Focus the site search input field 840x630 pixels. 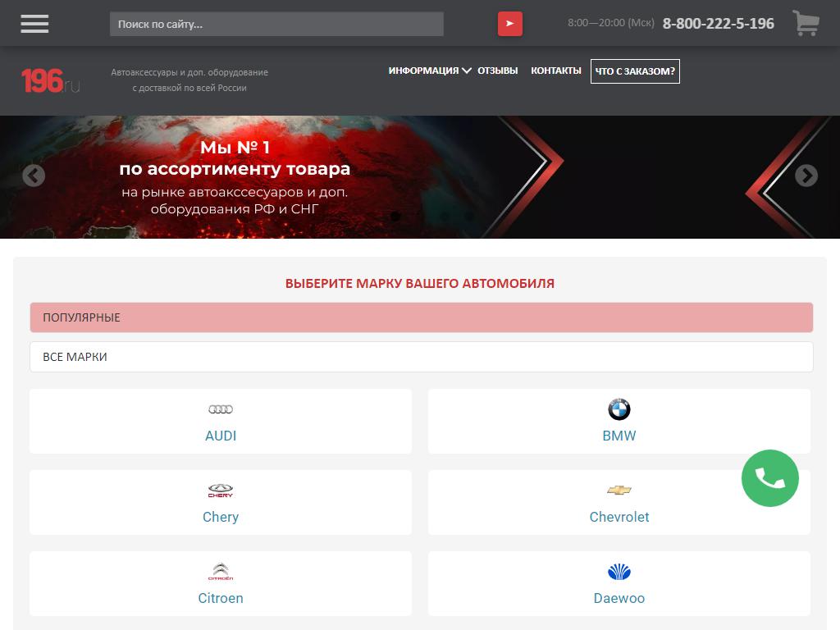click(276, 24)
